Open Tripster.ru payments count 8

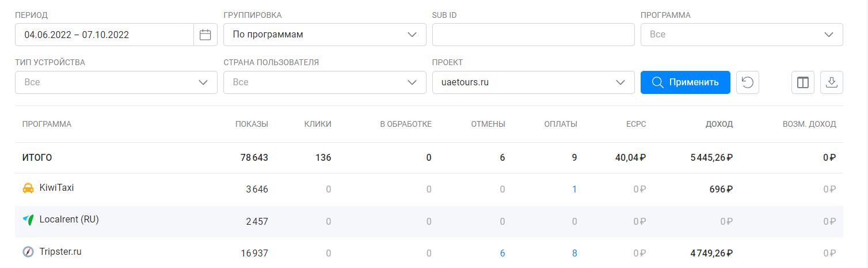tap(574, 253)
